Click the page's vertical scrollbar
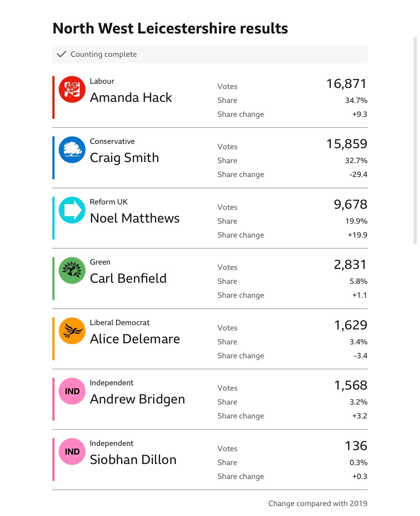Image resolution: width=420 pixels, height=516 pixels. [415, 140]
